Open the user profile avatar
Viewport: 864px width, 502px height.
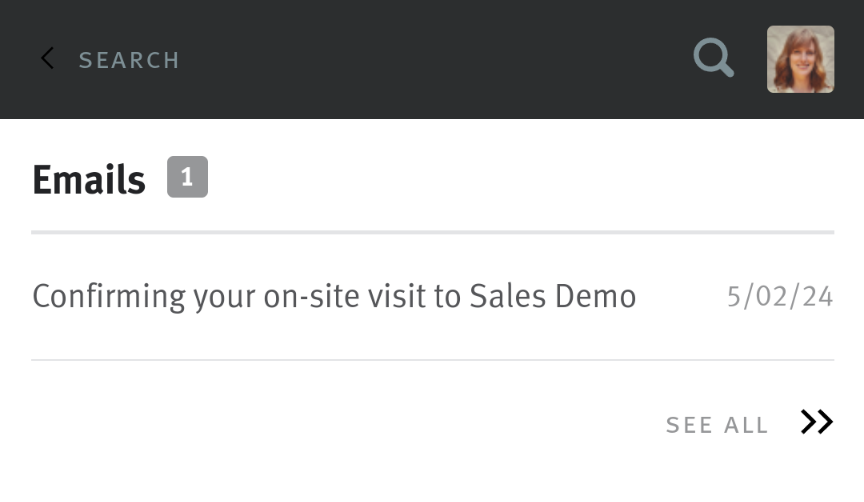[800, 59]
